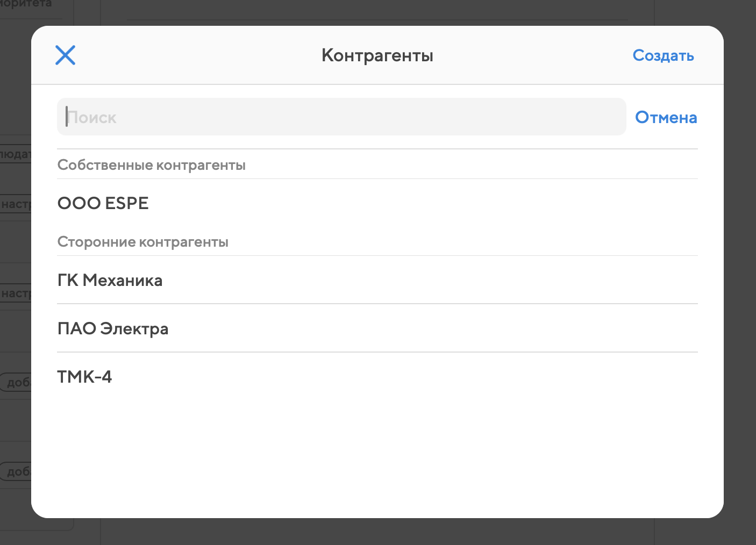Click the lower partially hidden 'доб' button
This screenshot has width=756, height=545.
(17, 471)
